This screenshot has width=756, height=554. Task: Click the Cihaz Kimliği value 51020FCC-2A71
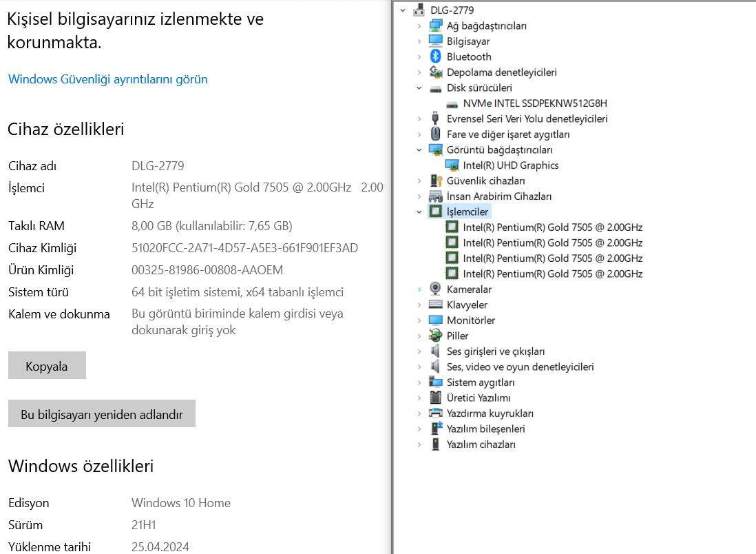244,248
